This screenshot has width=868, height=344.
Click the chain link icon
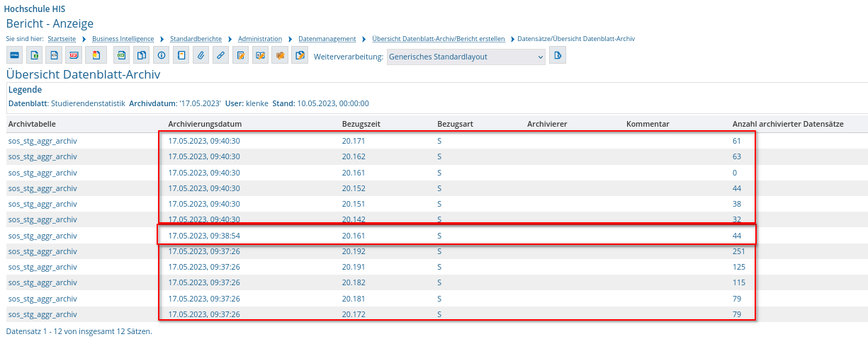coord(221,56)
